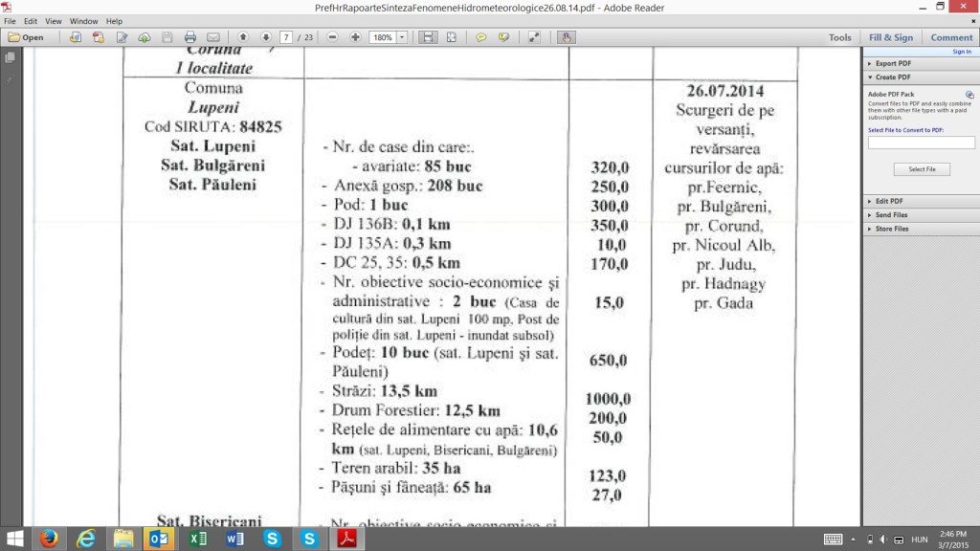
Task: Click the page number input field
Action: 286,37
